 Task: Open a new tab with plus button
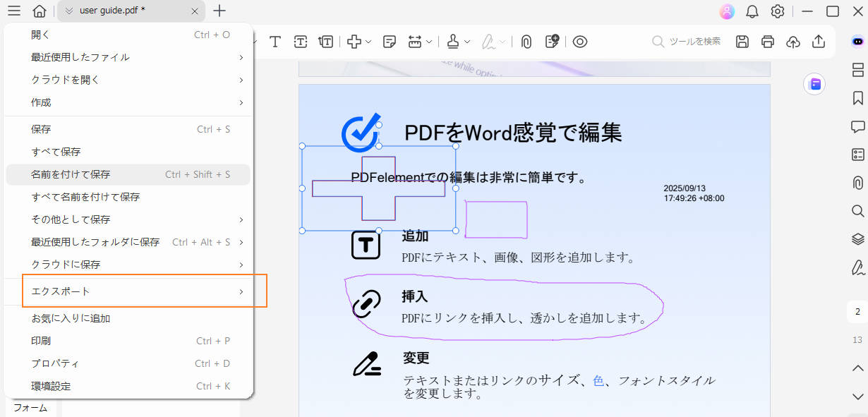(x=220, y=11)
